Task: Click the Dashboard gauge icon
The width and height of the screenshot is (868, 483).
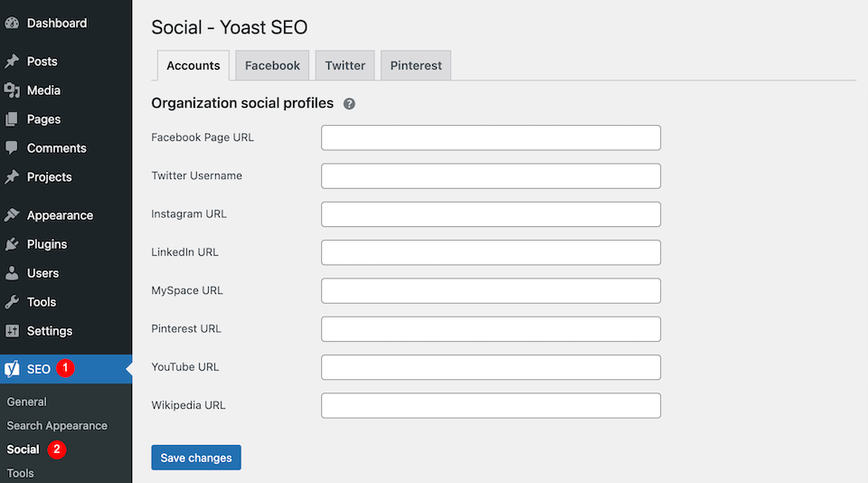Action: [12, 24]
